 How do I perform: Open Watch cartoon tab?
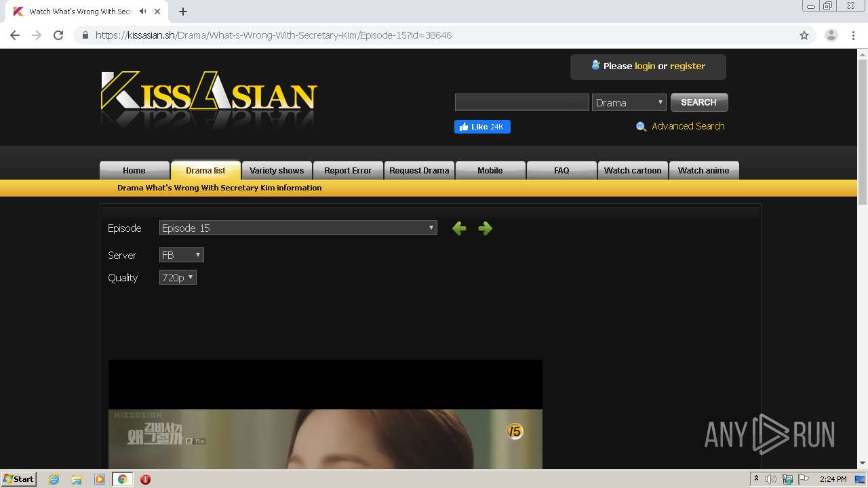[633, 170]
